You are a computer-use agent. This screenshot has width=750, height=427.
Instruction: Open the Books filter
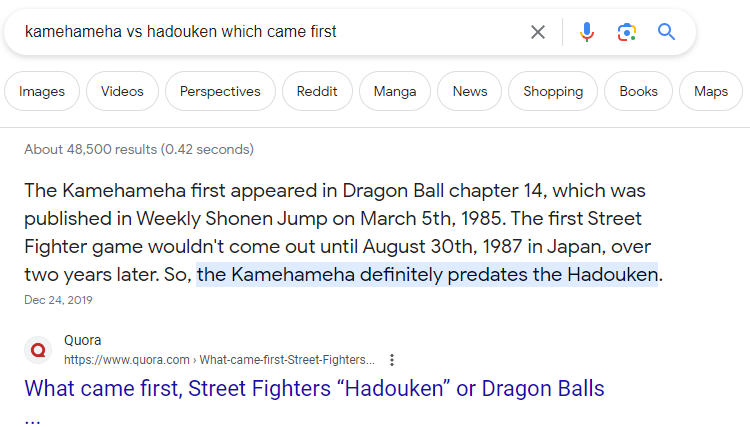[x=638, y=91]
